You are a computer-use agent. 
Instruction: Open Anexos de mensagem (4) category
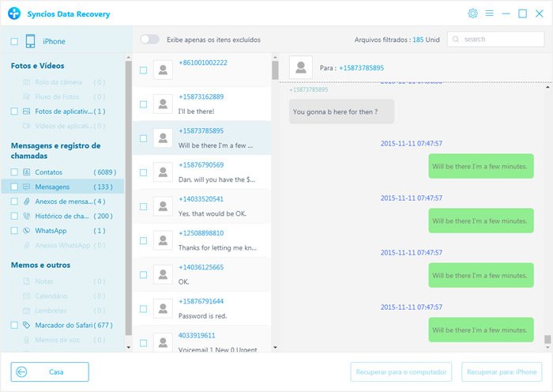62,202
